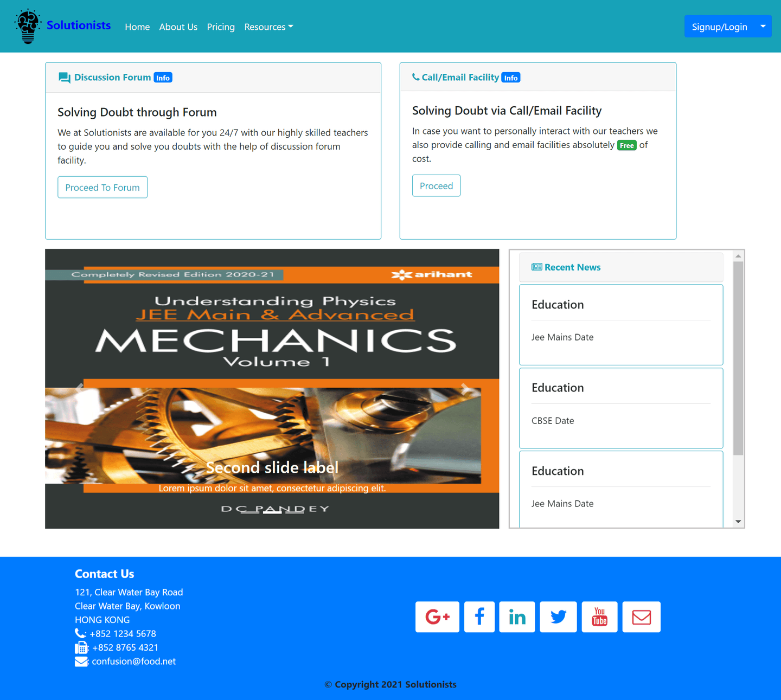Click the news scrollbar up arrow
The width and height of the screenshot is (781, 700).
click(738, 256)
